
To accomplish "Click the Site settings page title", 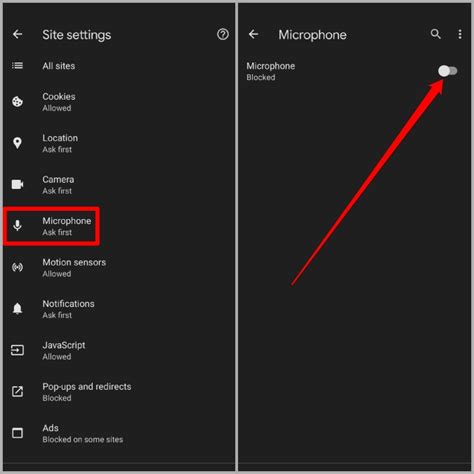I will coord(77,35).
